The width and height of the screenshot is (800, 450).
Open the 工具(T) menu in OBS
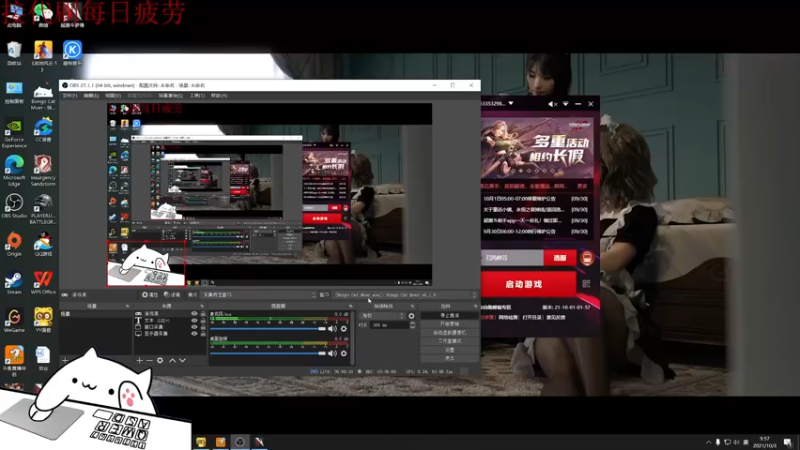tap(197, 95)
